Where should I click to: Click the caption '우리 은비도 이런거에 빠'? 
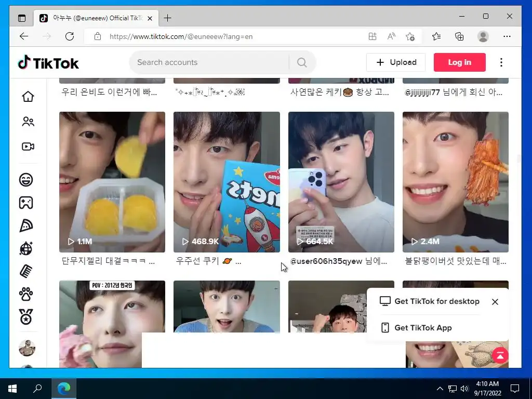click(x=109, y=92)
